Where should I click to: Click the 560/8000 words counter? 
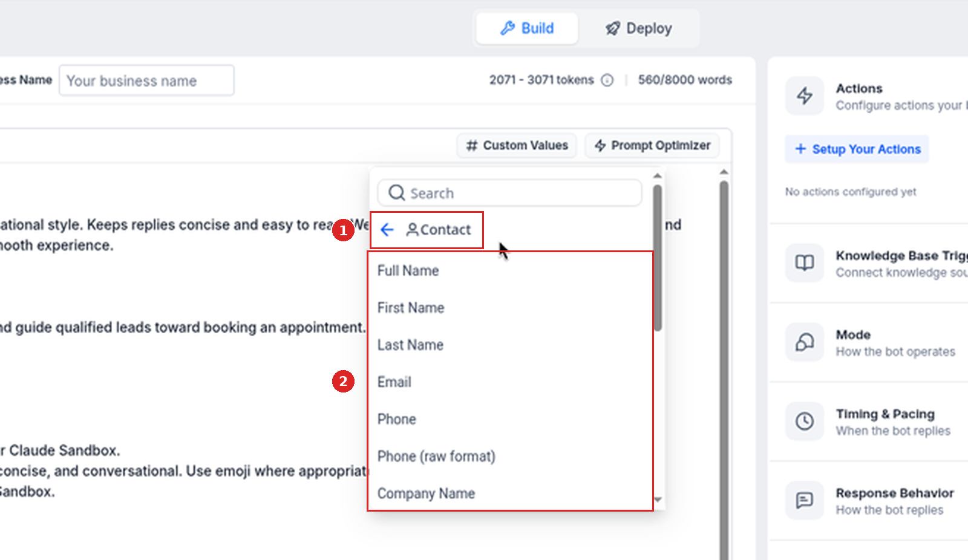(x=685, y=80)
